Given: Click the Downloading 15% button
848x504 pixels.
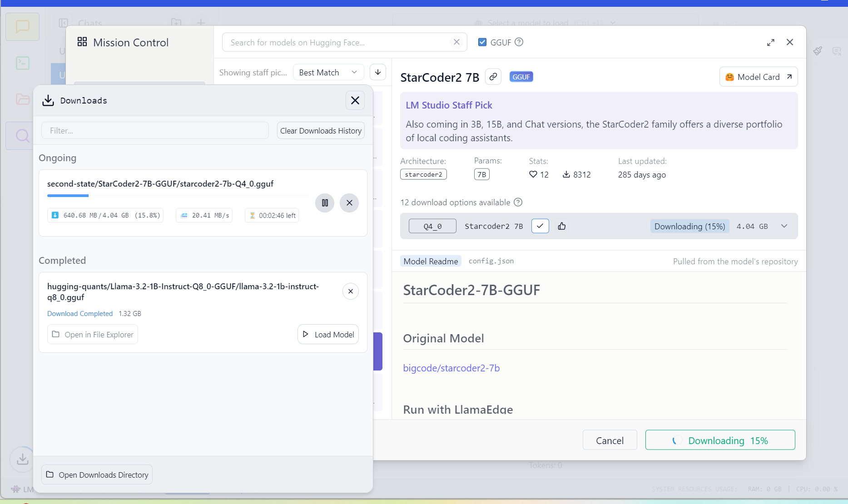Looking at the screenshot, I should point(720,440).
